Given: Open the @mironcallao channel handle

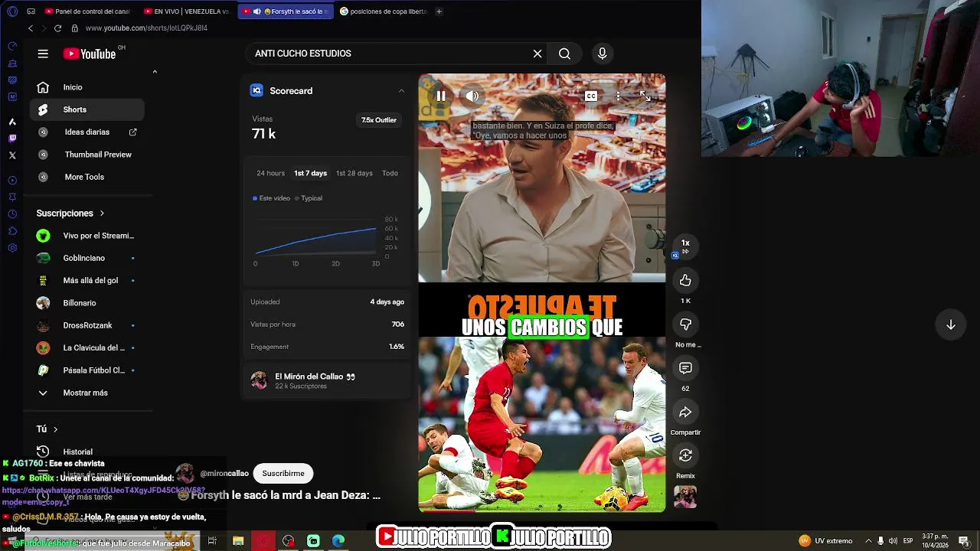Looking at the screenshot, I should [x=224, y=473].
